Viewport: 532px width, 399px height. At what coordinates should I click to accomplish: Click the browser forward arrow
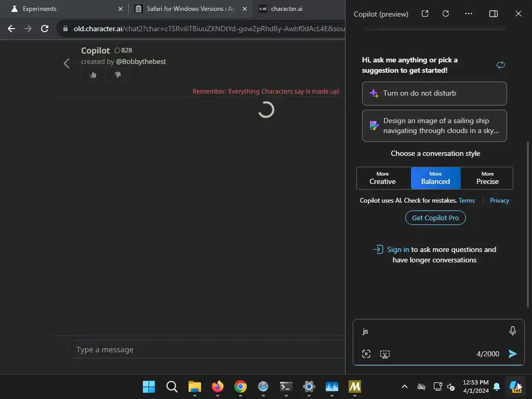point(28,29)
